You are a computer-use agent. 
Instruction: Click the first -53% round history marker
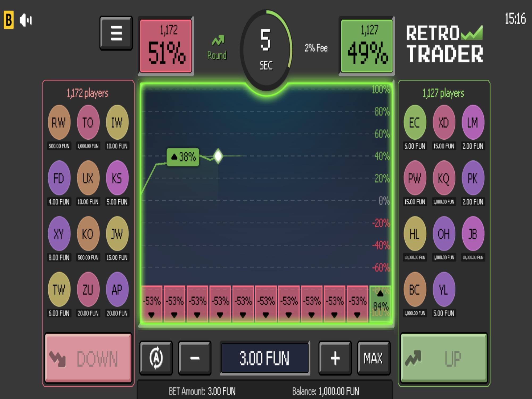point(152,303)
